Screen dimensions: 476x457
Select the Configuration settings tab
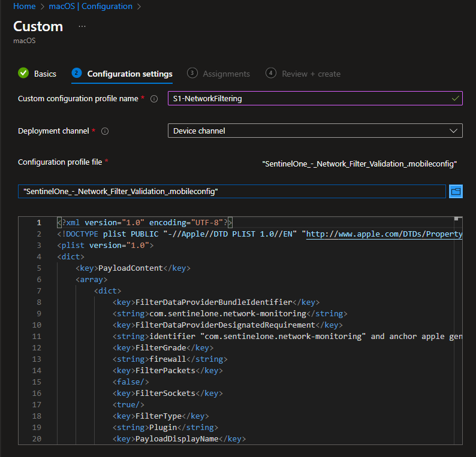coord(129,74)
